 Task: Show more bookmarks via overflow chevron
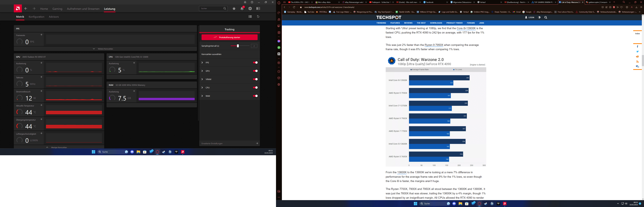point(640,12)
